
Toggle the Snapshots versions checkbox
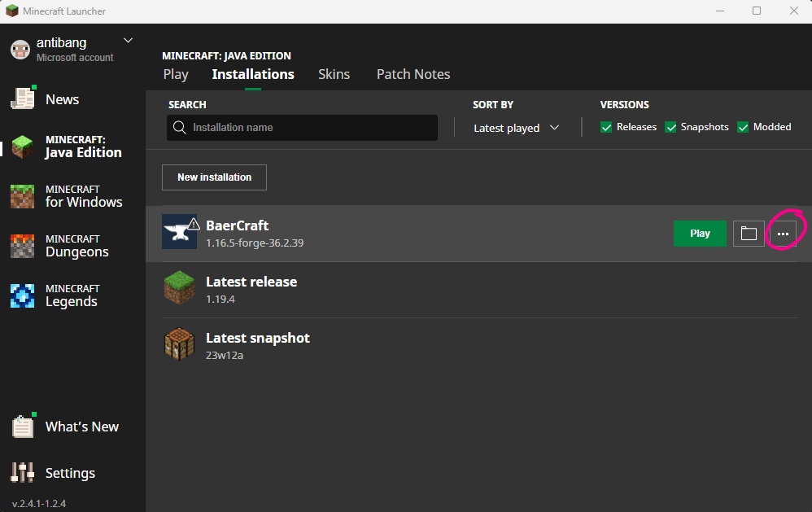(x=670, y=128)
